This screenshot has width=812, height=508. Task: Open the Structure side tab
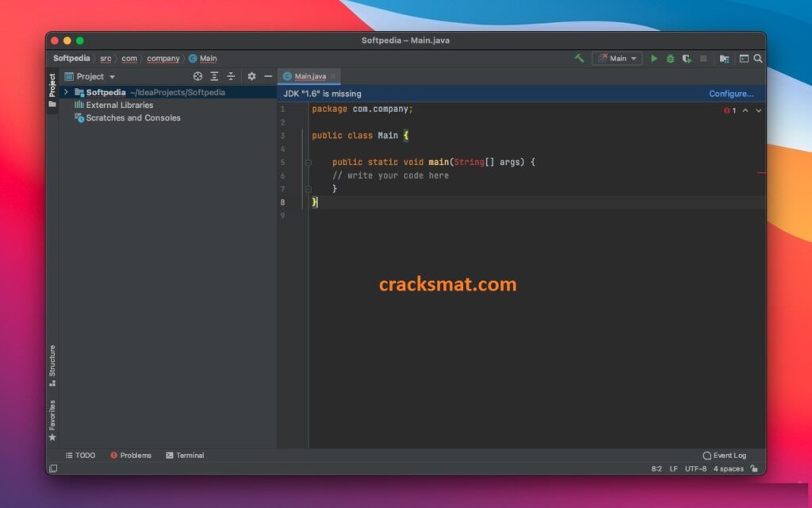click(52, 365)
